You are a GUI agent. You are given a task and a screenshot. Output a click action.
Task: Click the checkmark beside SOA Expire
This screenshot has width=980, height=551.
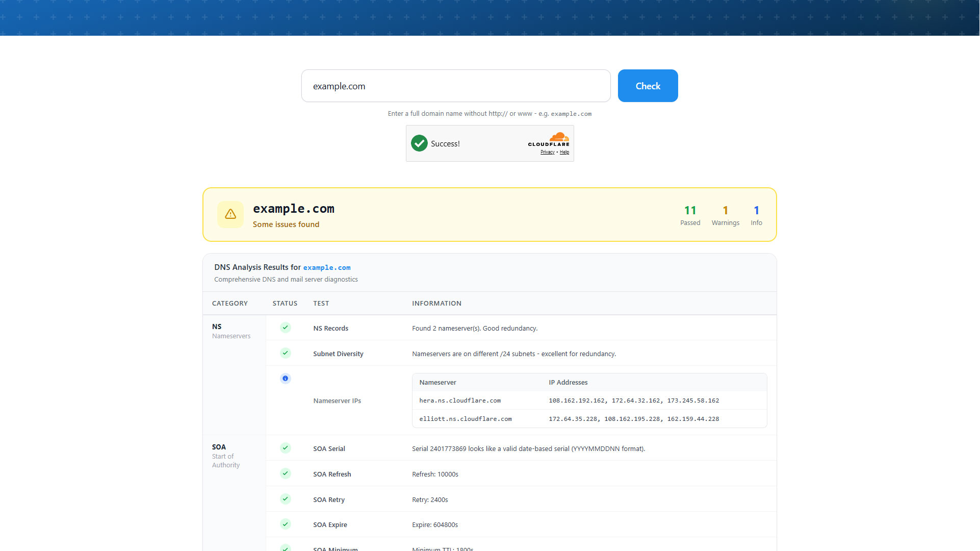[x=285, y=524]
